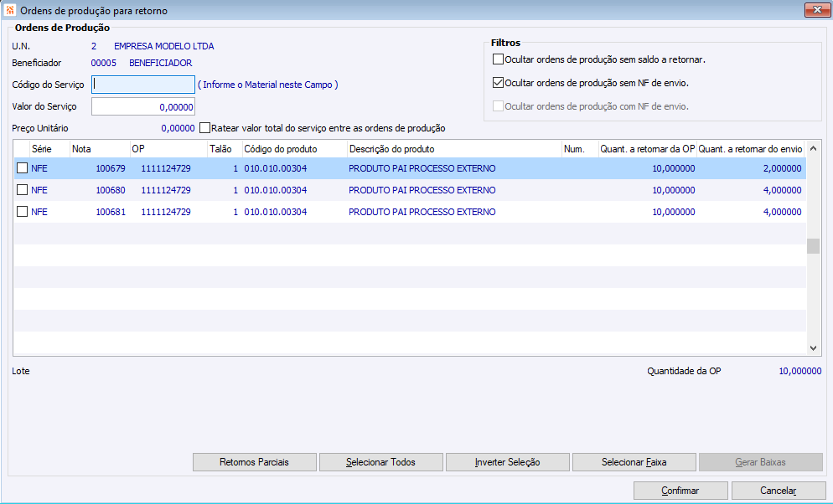The width and height of the screenshot is (833, 504).
Task: Click the Cancelar button
Action: point(779,491)
